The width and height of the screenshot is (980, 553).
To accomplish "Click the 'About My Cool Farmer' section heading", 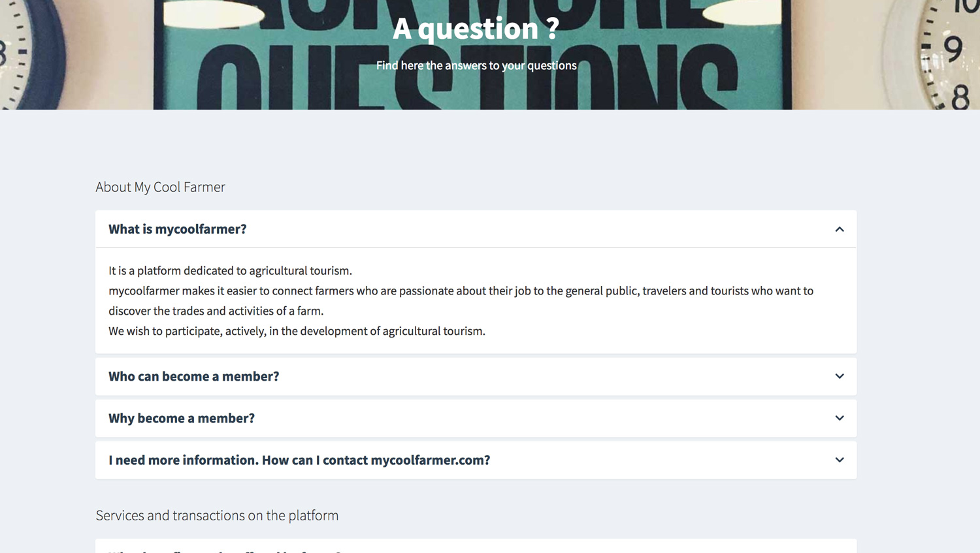I will [x=160, y=187].
